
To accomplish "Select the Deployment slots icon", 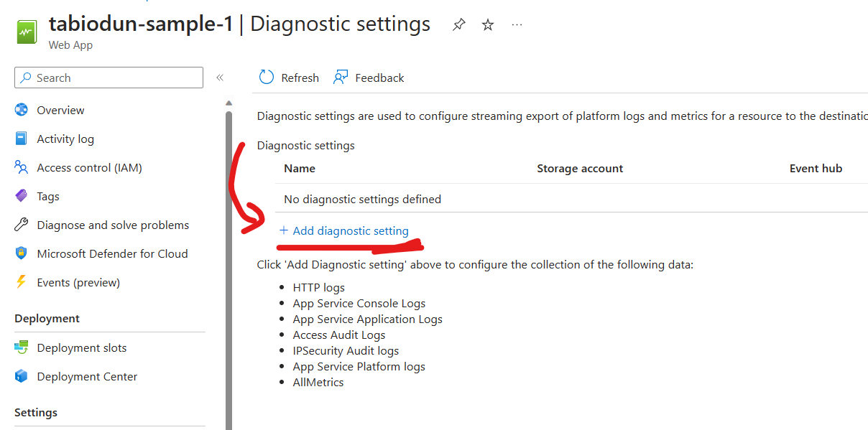I will [x=22, y=347].
